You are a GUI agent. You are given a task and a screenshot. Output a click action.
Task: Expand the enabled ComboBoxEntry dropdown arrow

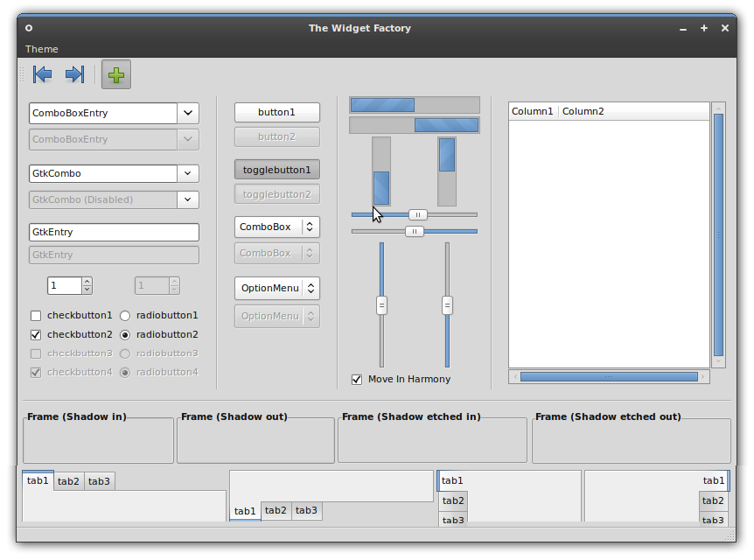[x=188, y=113]
